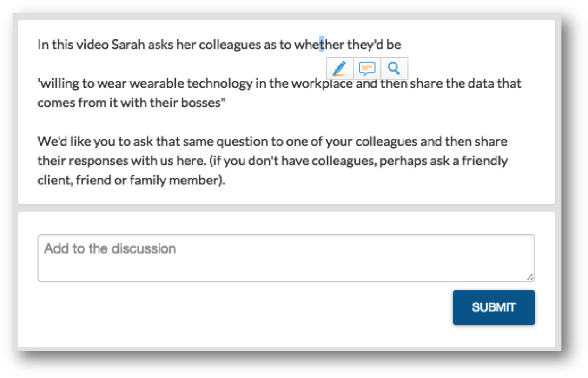Image resolution: width=588 pixels, height=378 pixels.
Task: Click the name 'Sarah' in first line
Action: point(124,45)
